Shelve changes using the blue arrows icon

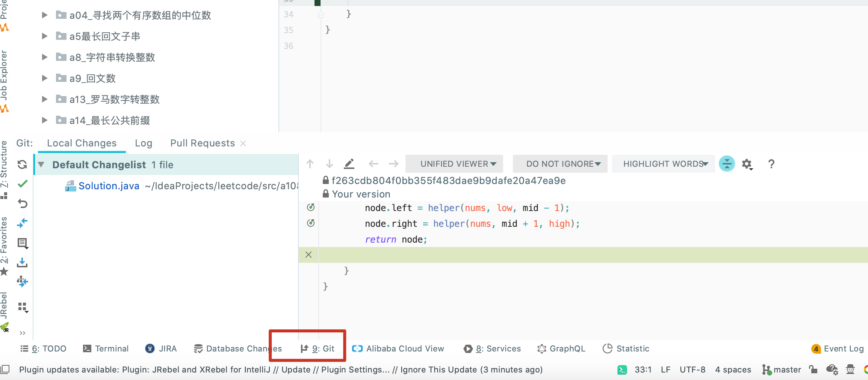(22, 223)
